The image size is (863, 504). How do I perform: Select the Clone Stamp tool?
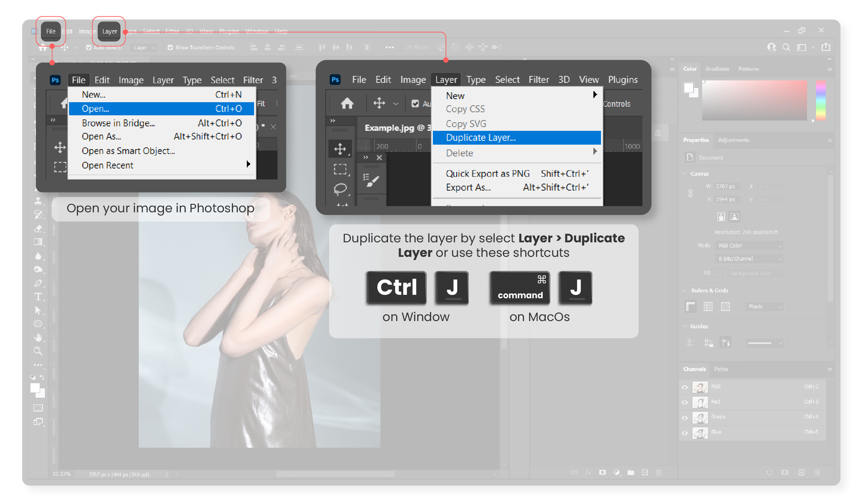point(38,201)
